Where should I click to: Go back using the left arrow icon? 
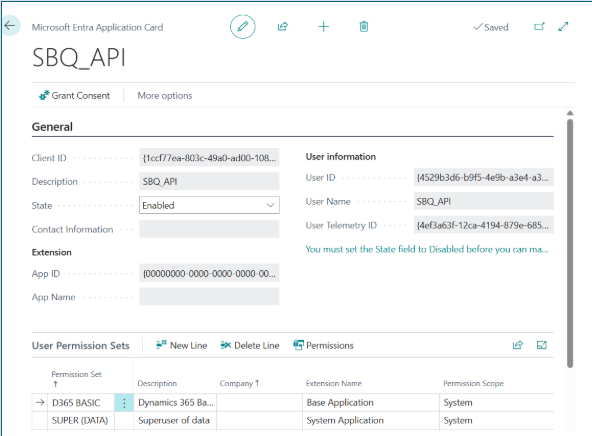point(10,26)
